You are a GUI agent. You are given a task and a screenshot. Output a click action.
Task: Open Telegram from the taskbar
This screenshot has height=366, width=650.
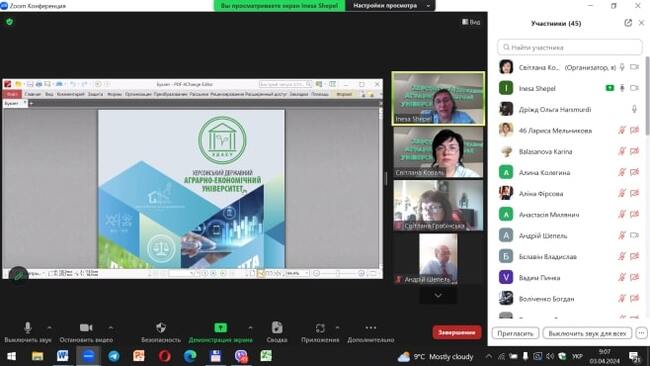[114, 356]
